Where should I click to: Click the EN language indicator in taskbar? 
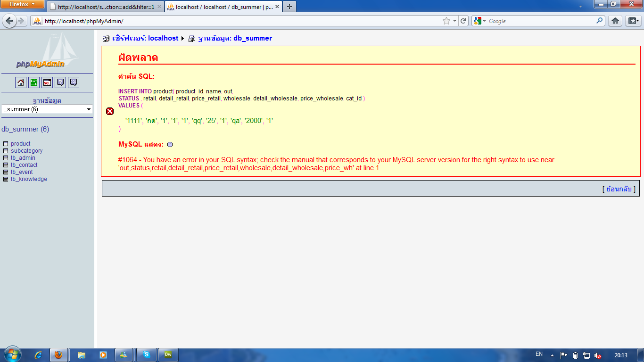pyautogui.click(x=539, y=354)
